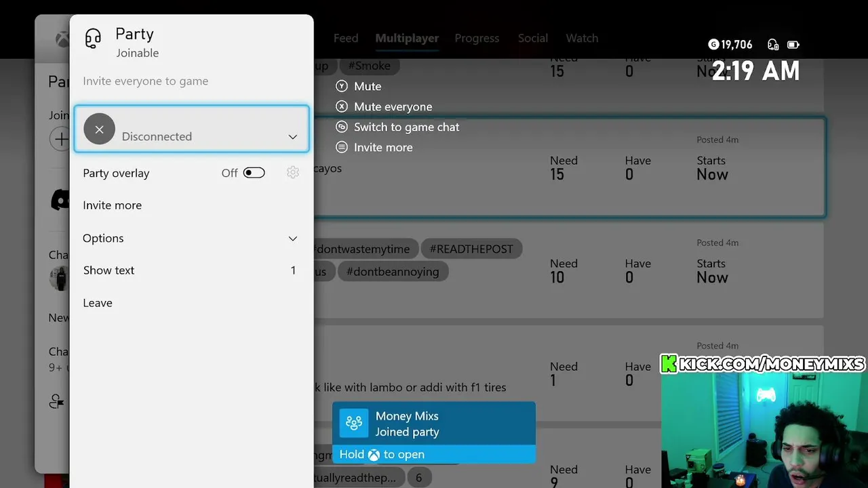Viewport: 868px width, 488px height.
Task: Click the #dontbeannoying tag
Action: pyautogui.click(x=393, y=271)
